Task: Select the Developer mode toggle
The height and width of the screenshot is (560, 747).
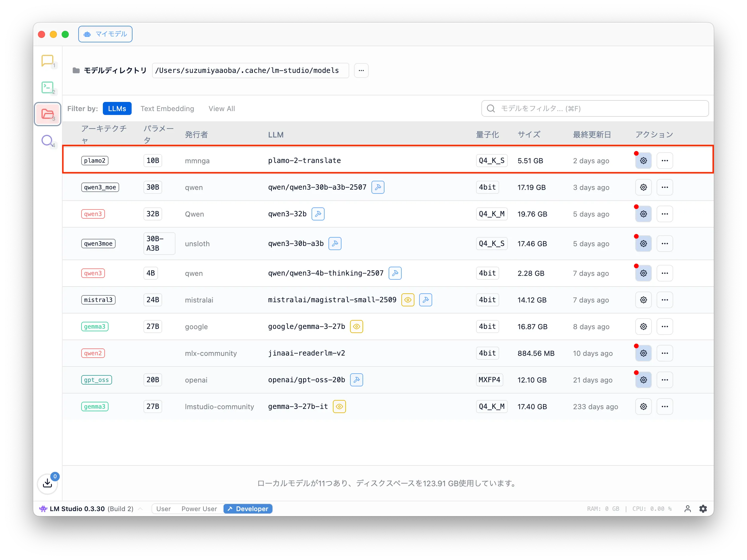Action: click(248, 509)
